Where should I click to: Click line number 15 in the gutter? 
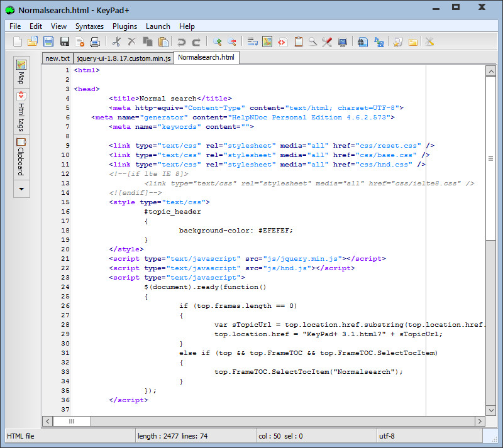click(65, 202)
